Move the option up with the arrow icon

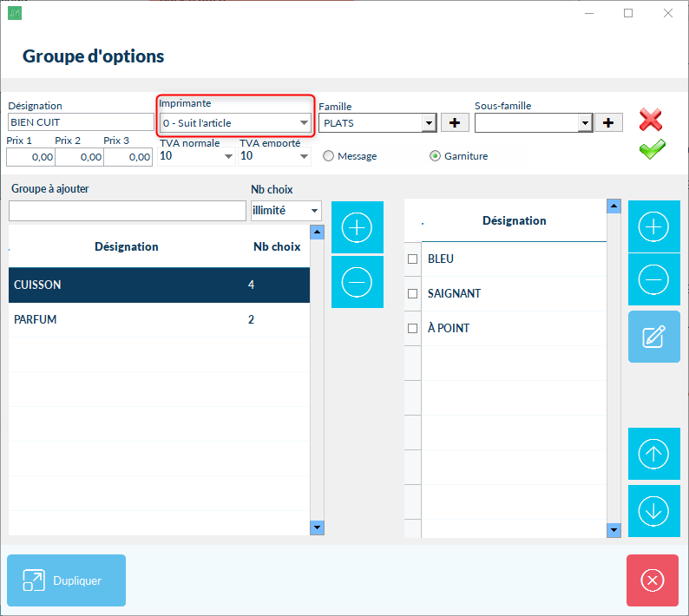click(x=653, y=454)
